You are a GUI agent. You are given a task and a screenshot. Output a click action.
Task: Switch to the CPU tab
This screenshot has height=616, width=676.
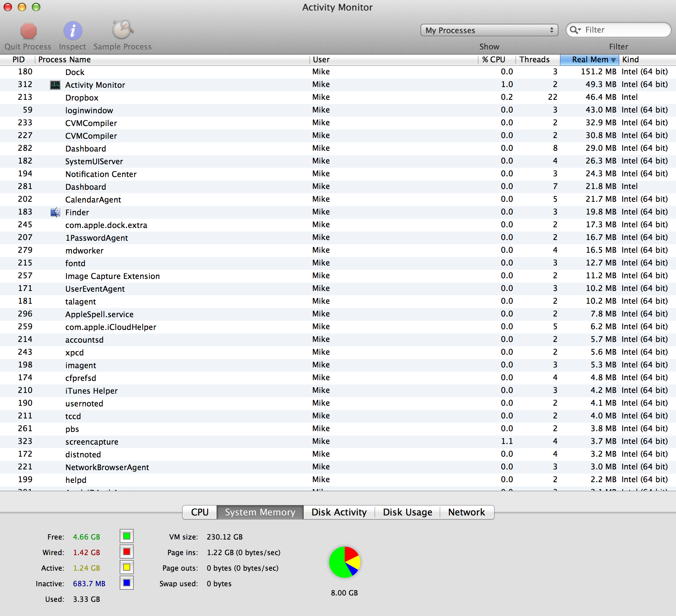(x=200, y=512)
